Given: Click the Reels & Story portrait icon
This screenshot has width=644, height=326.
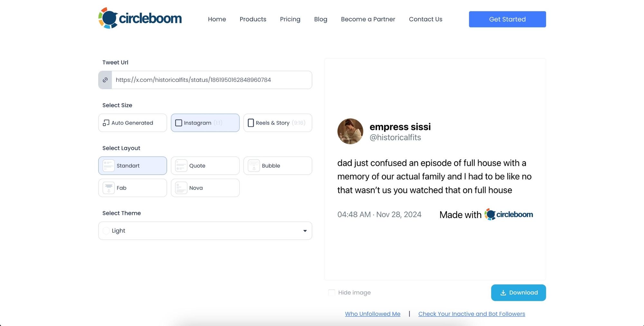Looking at the screenshot, I should 251,123.
